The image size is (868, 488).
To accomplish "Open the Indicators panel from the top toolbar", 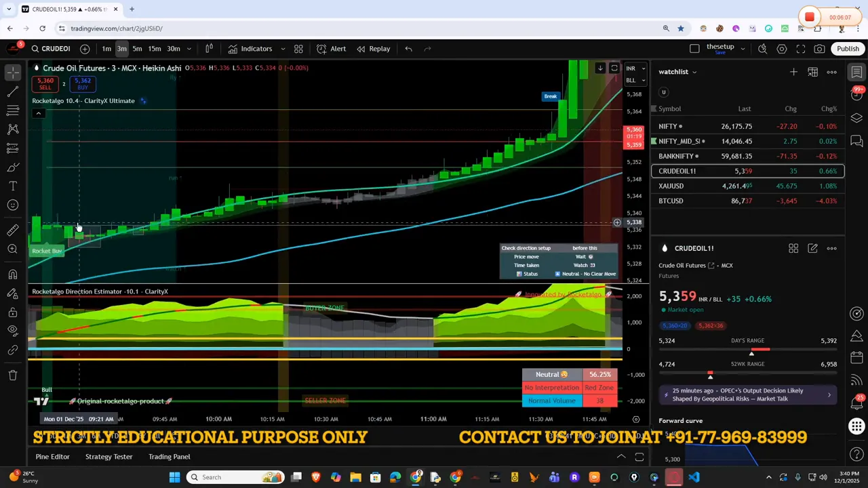I will (256, 48).
